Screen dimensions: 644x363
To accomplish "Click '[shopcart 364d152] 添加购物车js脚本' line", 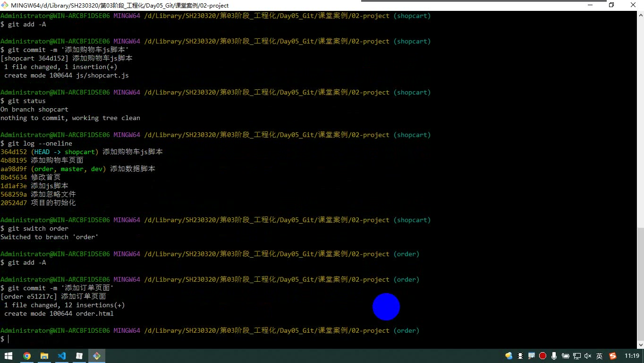I will pos(67,58).
